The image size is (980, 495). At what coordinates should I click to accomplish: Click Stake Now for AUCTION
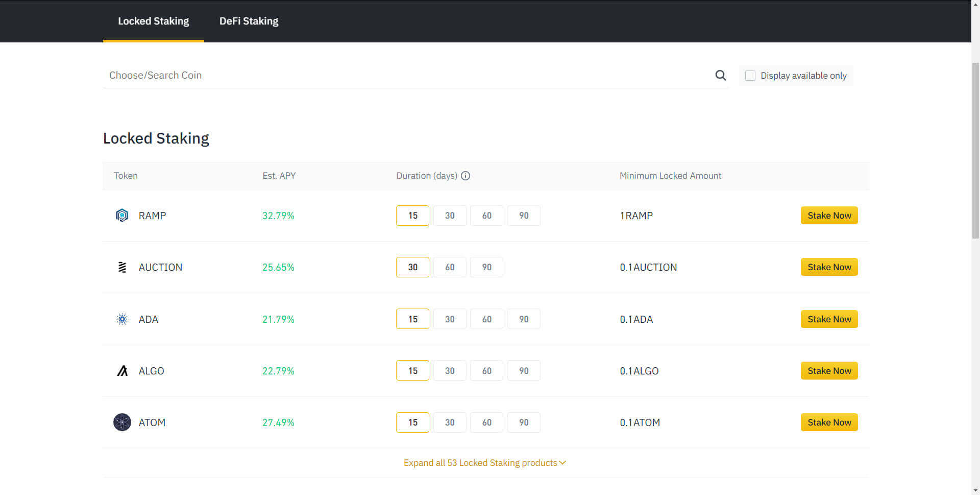pos(829,267)
